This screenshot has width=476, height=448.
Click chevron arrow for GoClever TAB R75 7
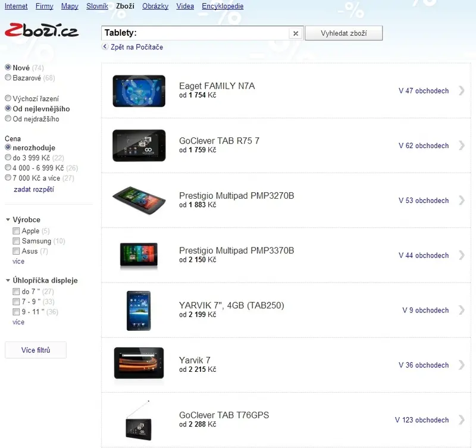click(462, 145)
